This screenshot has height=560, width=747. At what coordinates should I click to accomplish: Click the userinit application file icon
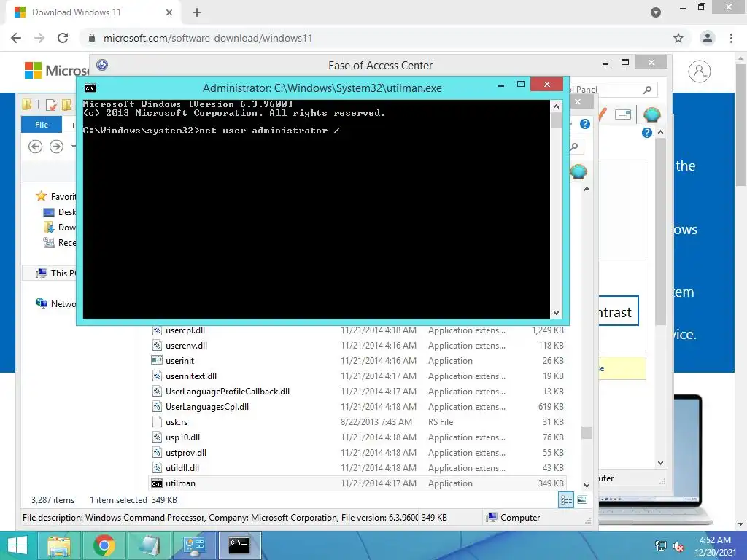coord(157,360)
